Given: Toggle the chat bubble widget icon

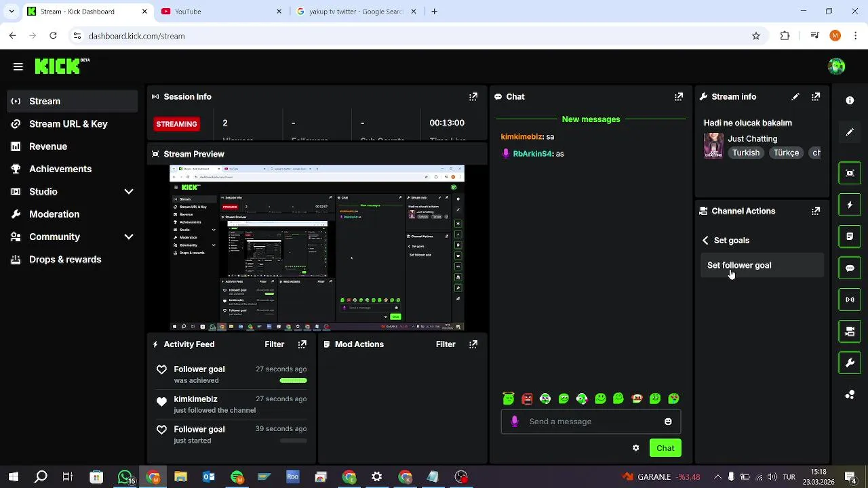Looking at the screenshot, I should click(x=850, y=268).
